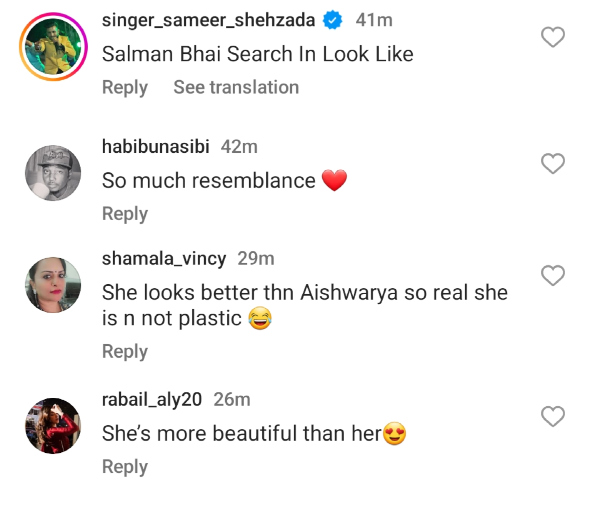Click the verified badge beside singer_sameer_shehzada
Screen dimensions: 600x519
click(x=333, y=20)
